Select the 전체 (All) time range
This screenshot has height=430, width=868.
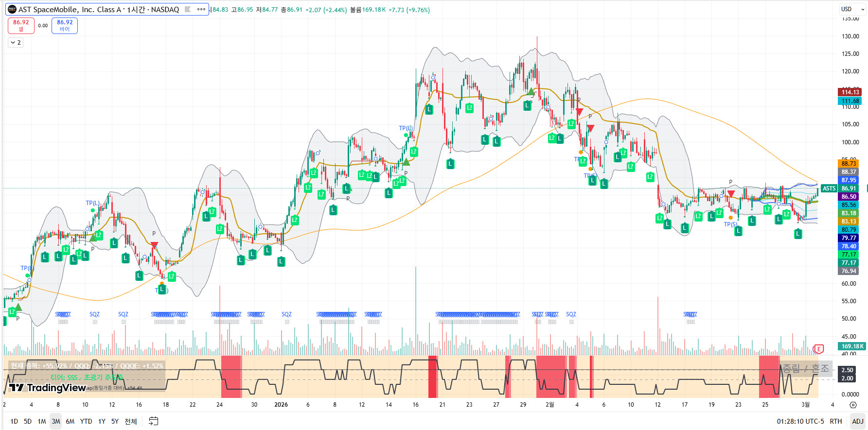[131, 421]
